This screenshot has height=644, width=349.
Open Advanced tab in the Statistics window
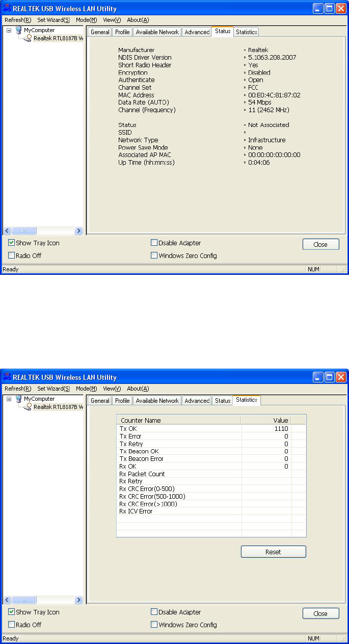coord(197,401)
